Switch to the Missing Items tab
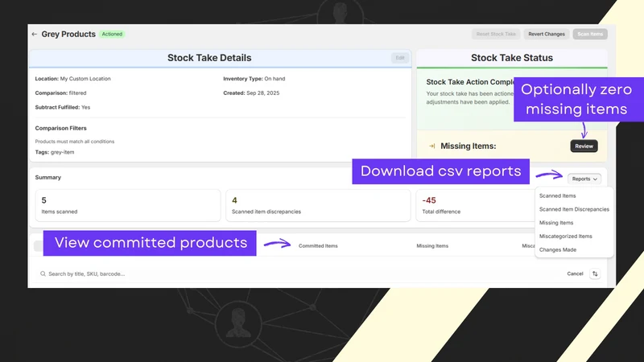The width and height of the screenshot is (644, 362). tap(432, 246)
